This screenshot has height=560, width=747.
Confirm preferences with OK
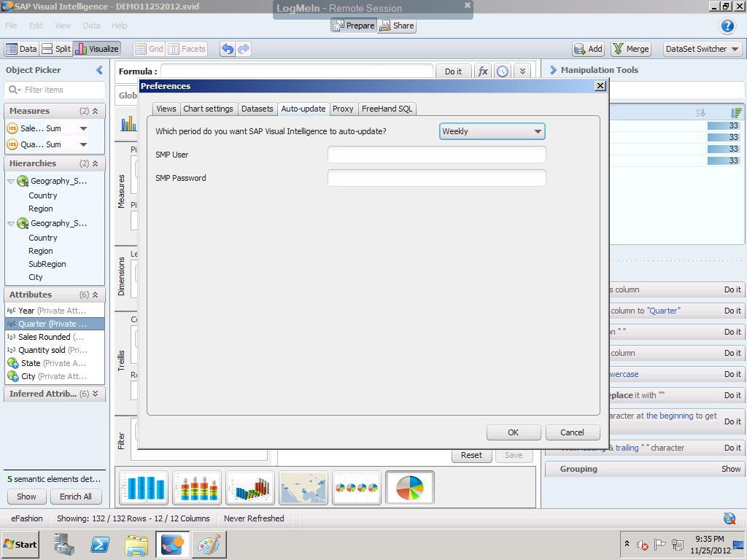click(x=514, y=432)
